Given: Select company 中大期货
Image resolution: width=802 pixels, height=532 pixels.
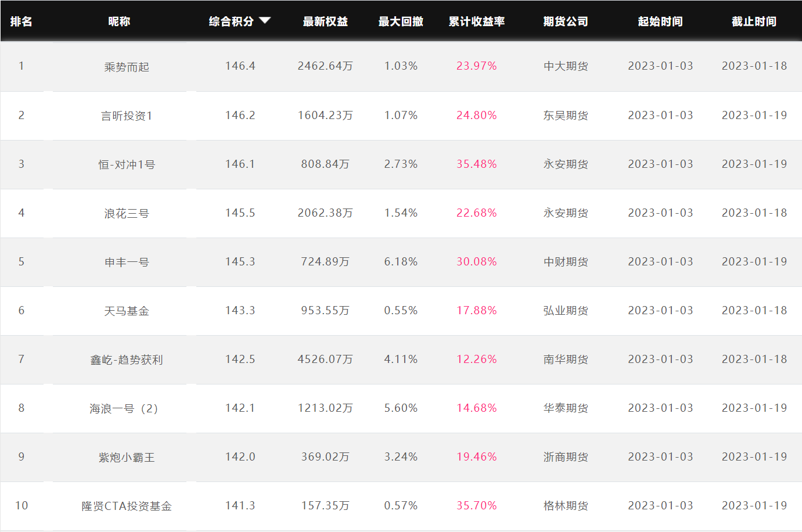Looking at the screenshot, I should pos(566,66).
